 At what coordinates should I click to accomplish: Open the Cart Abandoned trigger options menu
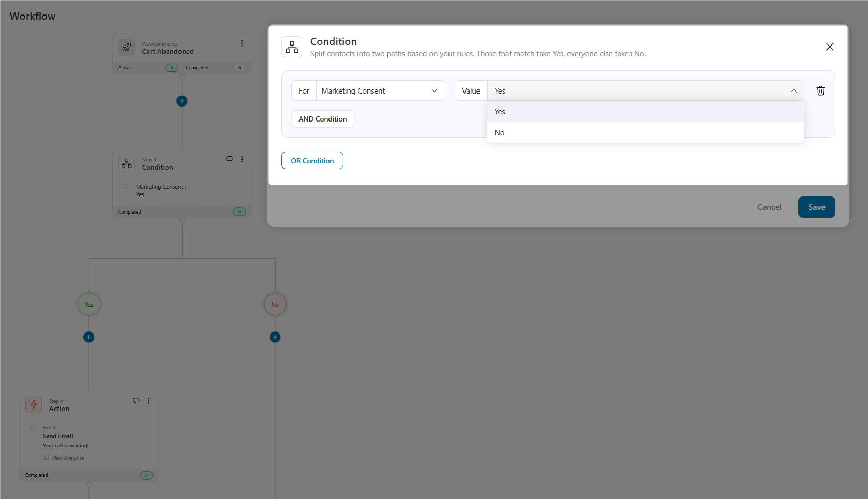(x=242, y=43)
